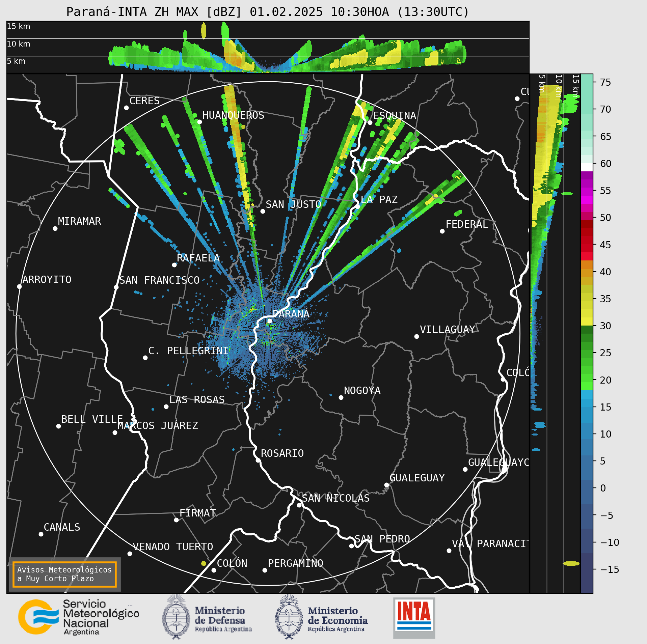Click the ROSARIO city label
Viewport: 647px width, 644px height.
click(x=282, y=453)
